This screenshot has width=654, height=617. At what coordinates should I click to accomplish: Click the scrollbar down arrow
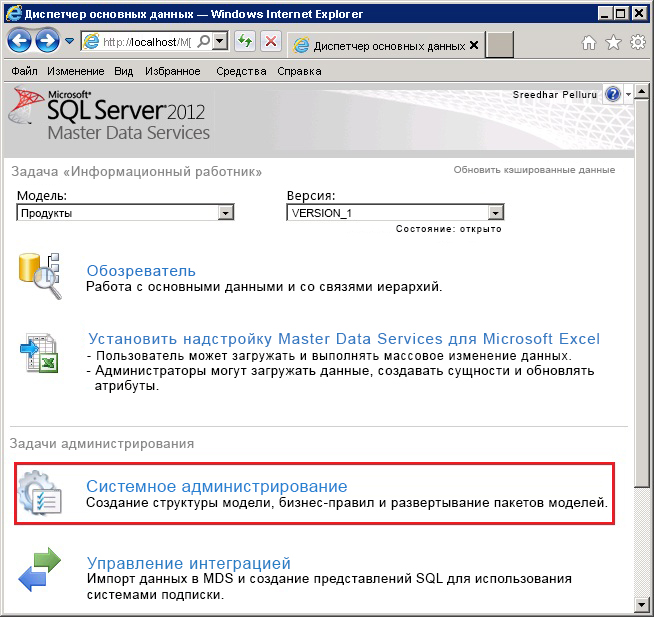pyautogui.click(x=641, y=604)
